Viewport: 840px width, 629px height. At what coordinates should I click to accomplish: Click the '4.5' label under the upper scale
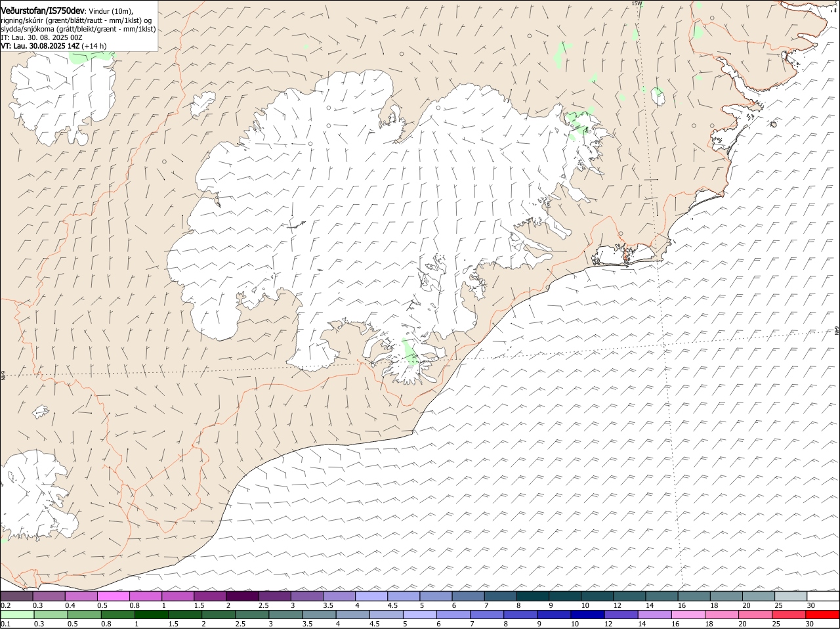click(392, 605)
